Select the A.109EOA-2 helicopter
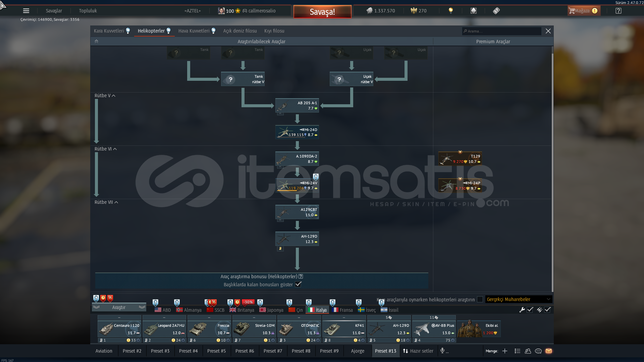Viewport: 644px width, 362px height. click(x=297, y=159)
